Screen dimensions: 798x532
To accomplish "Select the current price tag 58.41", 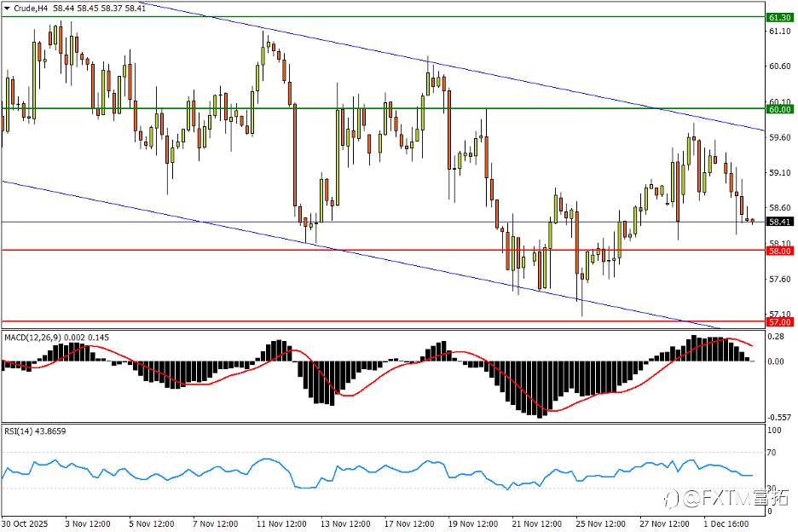I will [780, 222].
